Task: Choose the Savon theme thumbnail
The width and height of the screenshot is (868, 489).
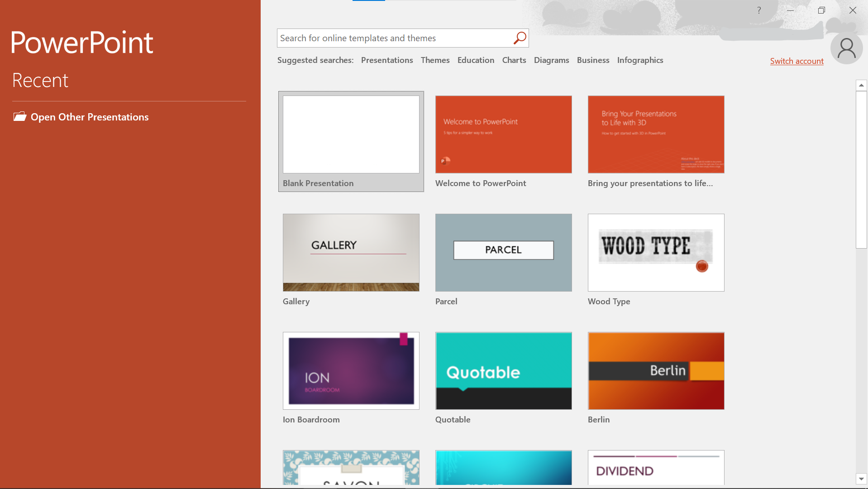Action: pyautogui.click(x=351, y=468)
